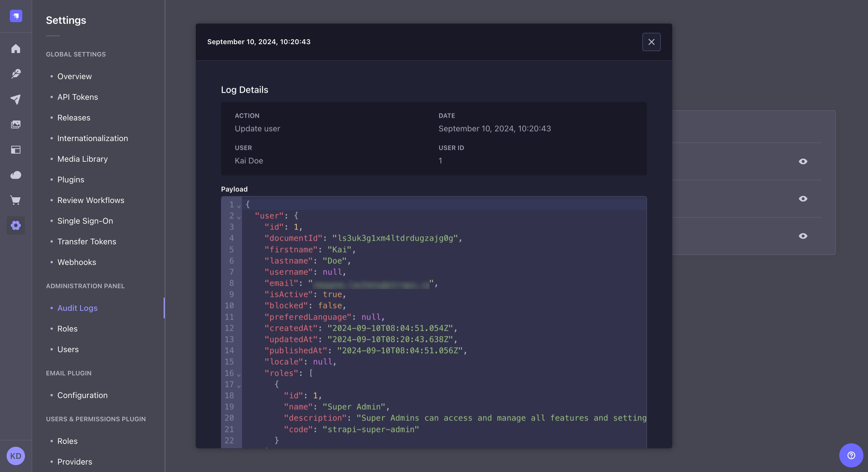Open the Roles menu item

(x=67, y=328)
